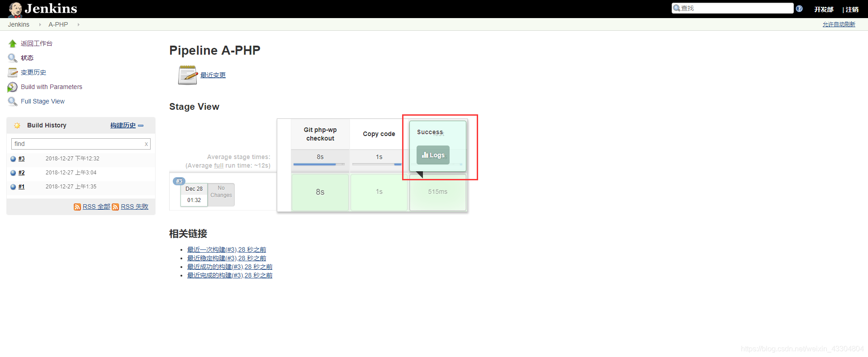
Task: Open the 变更历史 sidebar link
Action: coord(33,72)
